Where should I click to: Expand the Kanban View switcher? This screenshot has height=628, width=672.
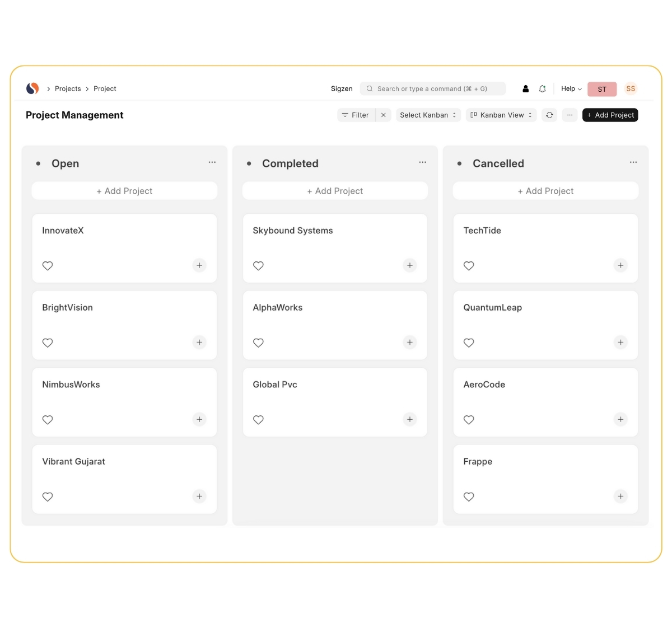[x=501, y=115]
